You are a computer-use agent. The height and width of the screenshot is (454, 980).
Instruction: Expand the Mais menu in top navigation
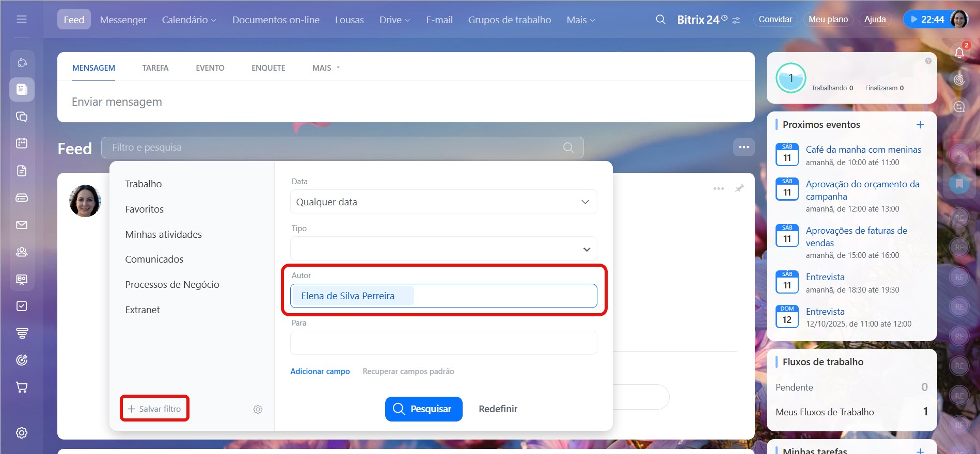(580, 20)
